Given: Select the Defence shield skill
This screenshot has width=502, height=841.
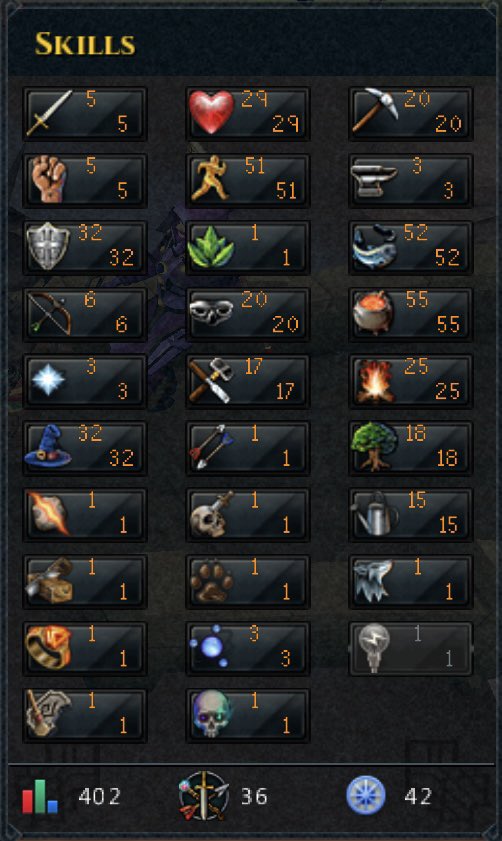Looking at the screenshot, I should pyautogui.click(x=85, y=247).
